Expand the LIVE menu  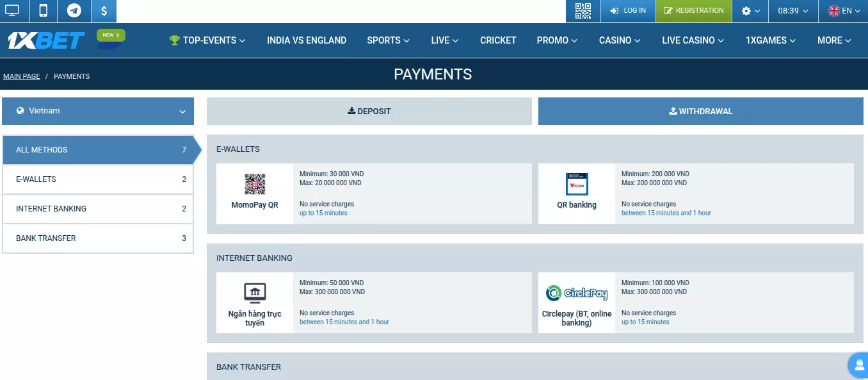(445, 40)
